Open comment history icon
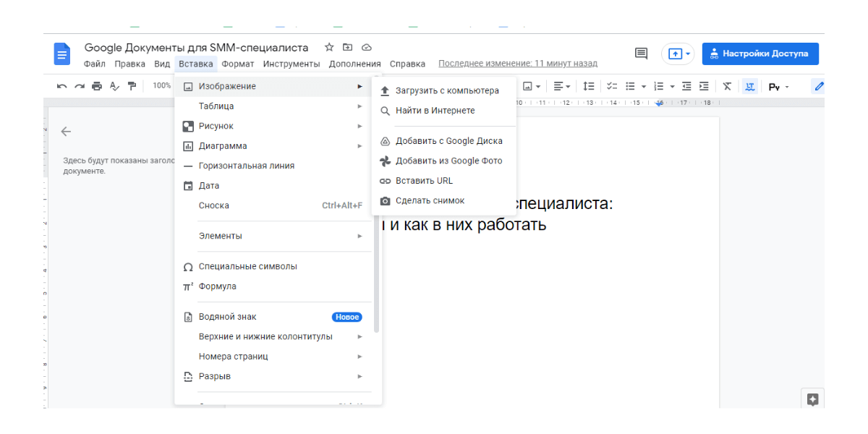868x434 pixels. pos(641,54)
